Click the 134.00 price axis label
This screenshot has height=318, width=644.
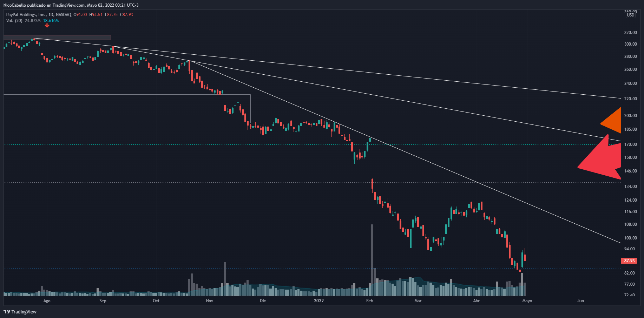(630, 186)
